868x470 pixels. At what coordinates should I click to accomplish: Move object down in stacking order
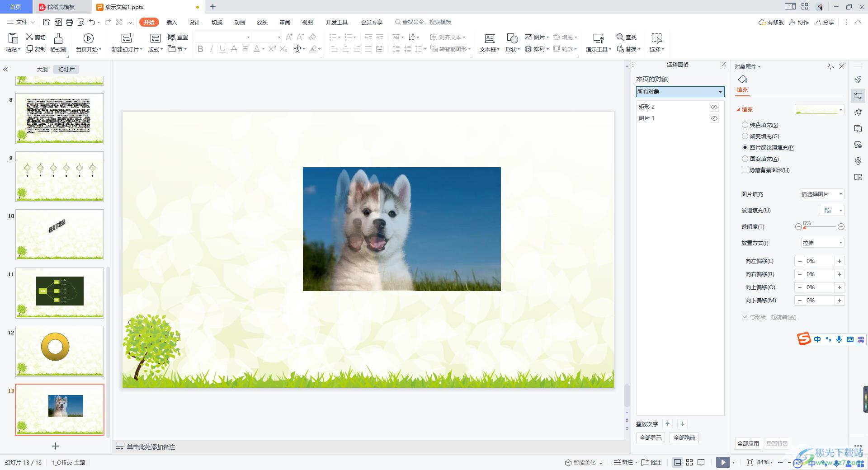tap(682, 424)
